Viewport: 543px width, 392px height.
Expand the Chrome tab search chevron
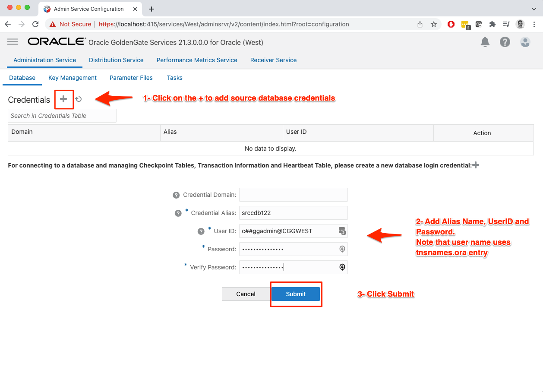point(534,9)
